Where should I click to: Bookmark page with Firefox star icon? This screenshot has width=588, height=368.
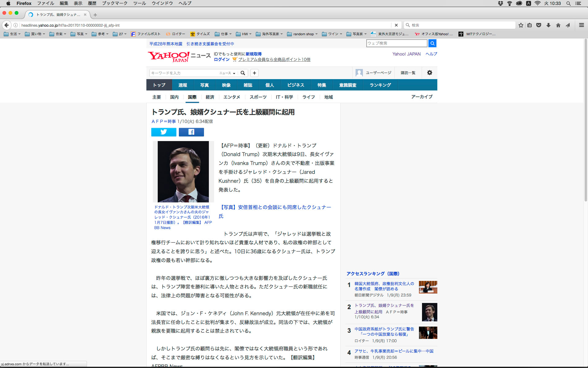click(x=521, y=25)
